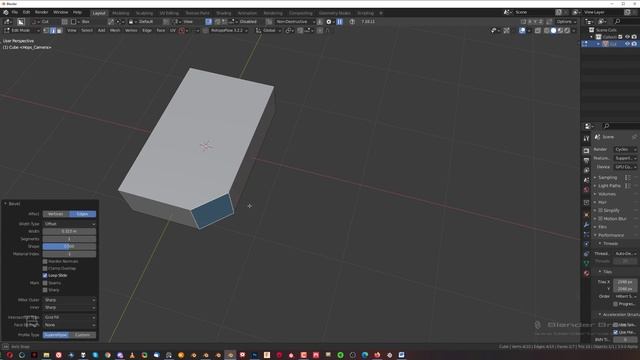This screenshot has height=360, width=640.
Task: Select Custom profile type
Action: [x=83, y=335]
